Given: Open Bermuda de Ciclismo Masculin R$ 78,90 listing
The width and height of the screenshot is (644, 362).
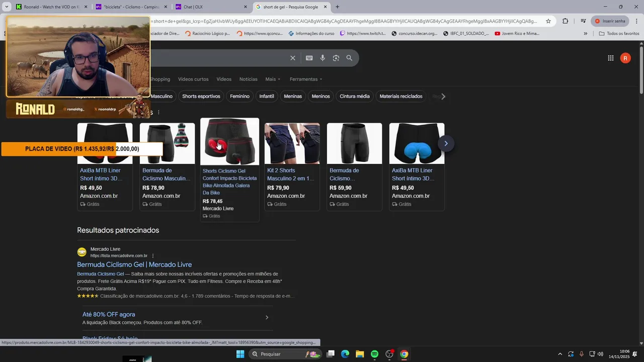Looking at the screenshot, I should tap(166, 174).
